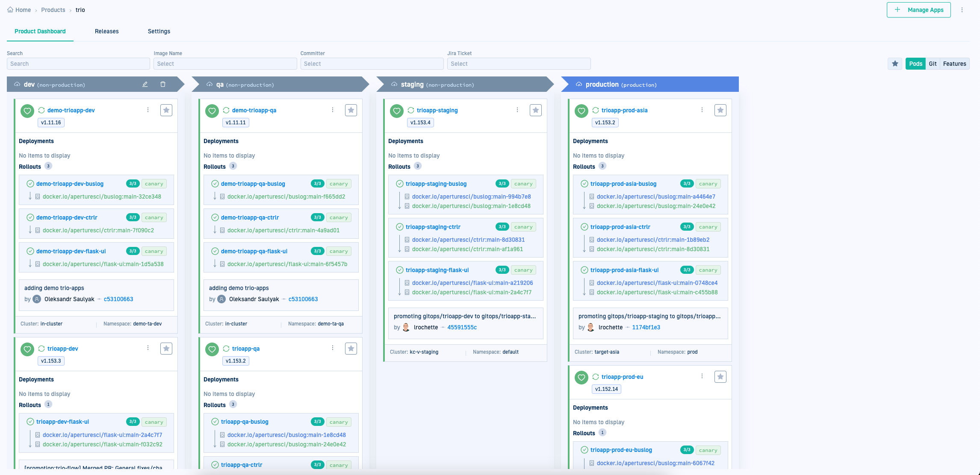Screen dimensions: 980x475
Task: Click into the Search input field
Action: pos(78,64)
